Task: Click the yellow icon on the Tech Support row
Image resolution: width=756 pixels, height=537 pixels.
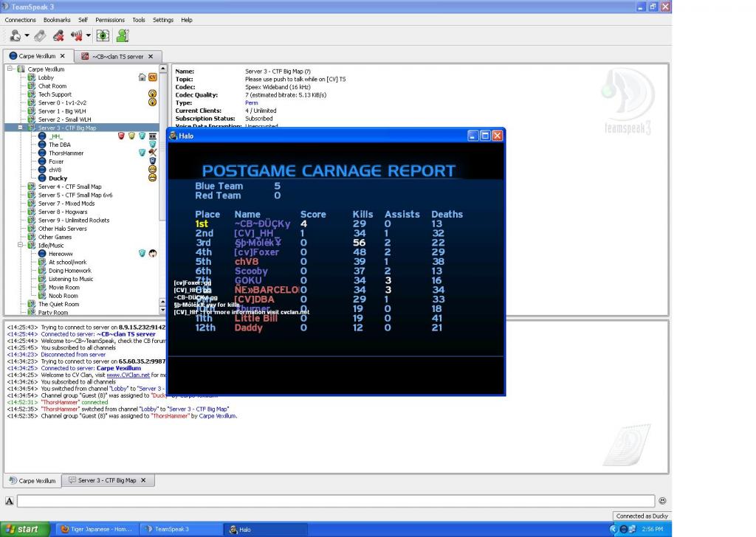Action: click(x=152, y=94)
